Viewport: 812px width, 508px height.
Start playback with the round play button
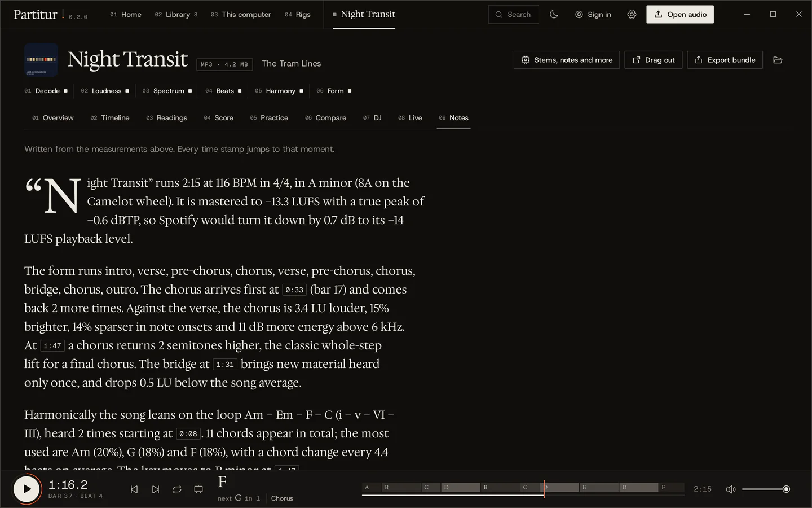coord(27,489)
